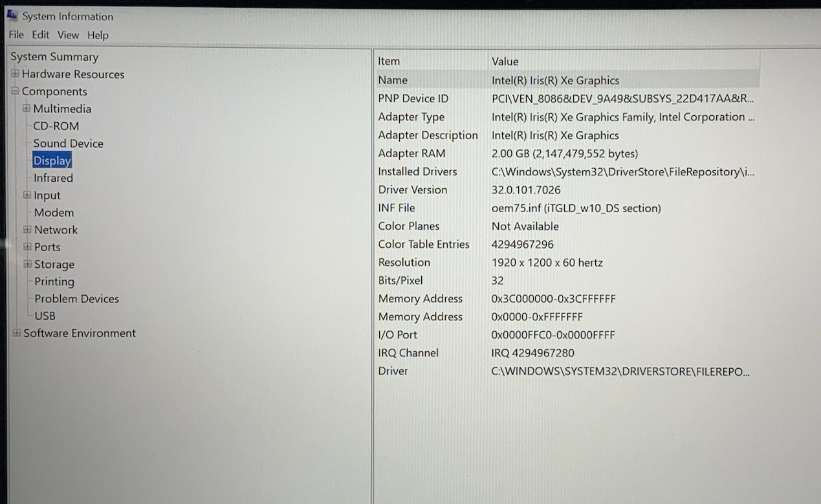Image resolution: width=821 pixels, height=504 pixels.
Task: Open the Help menu
Action: pos(98,35)
